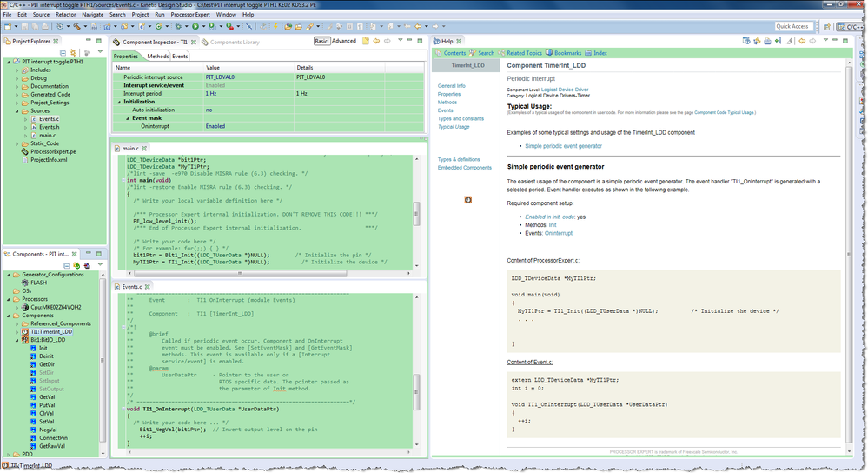Click the yellow lightning flash icon
The image size is (868, 473).
click(x=275, y=26)
